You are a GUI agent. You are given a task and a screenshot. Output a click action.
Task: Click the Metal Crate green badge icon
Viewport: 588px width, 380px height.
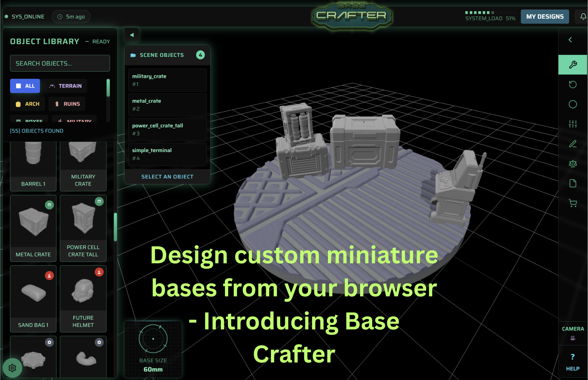49,205
